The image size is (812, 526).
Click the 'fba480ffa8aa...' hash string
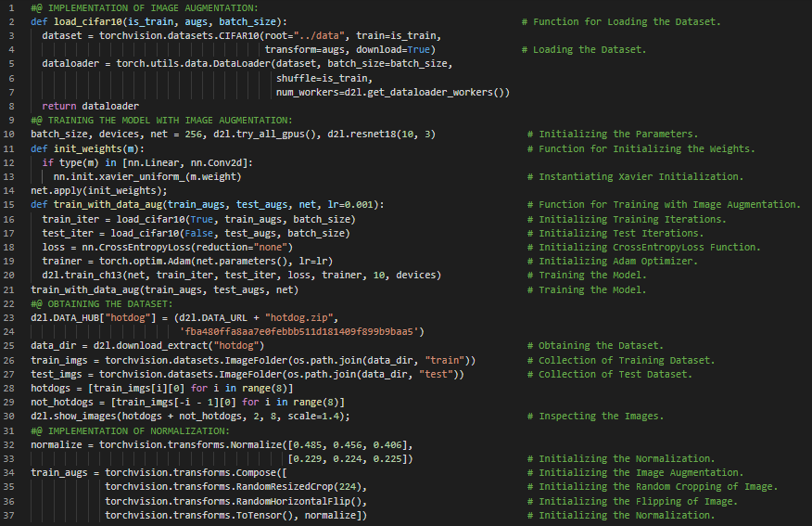coord(301,331)
